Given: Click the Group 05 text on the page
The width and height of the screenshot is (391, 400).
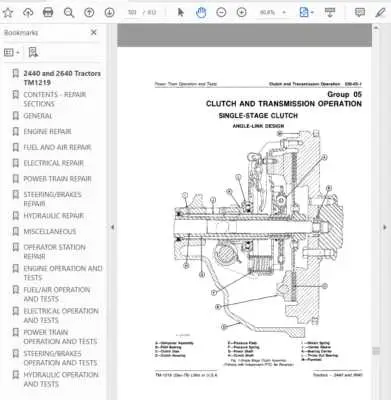Looking at the screenshot, I should click(x=344, y=94).
